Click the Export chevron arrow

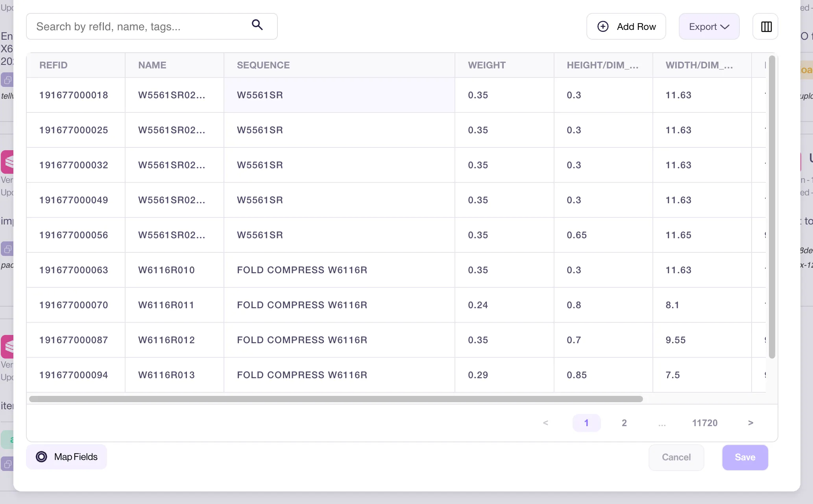[725, 27]
